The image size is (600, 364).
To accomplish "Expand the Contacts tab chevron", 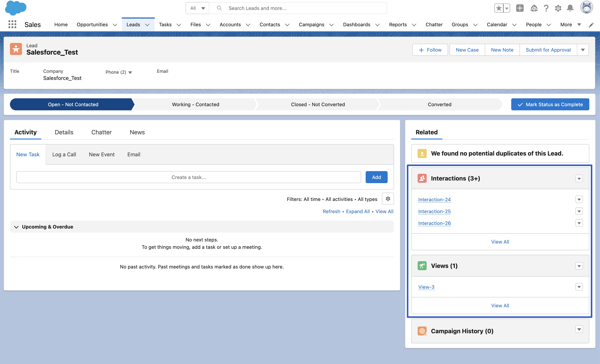I will tap(287, 25).
